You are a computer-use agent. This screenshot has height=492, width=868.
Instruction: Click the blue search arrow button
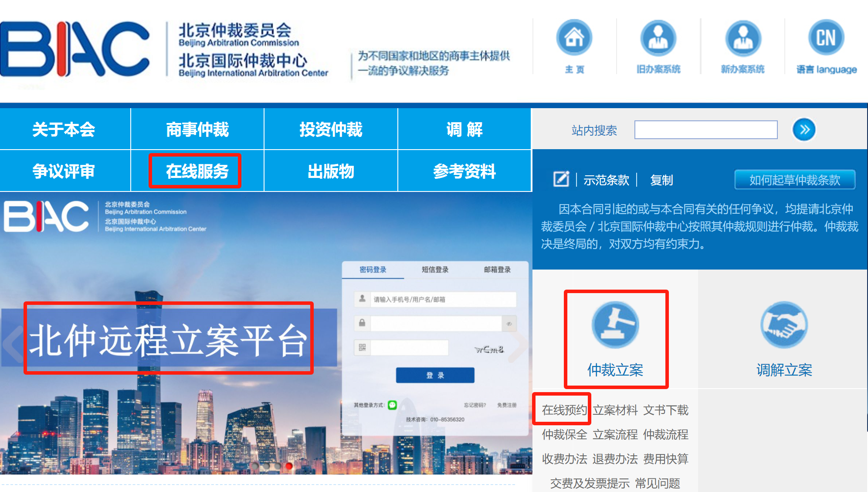[804, 130]
